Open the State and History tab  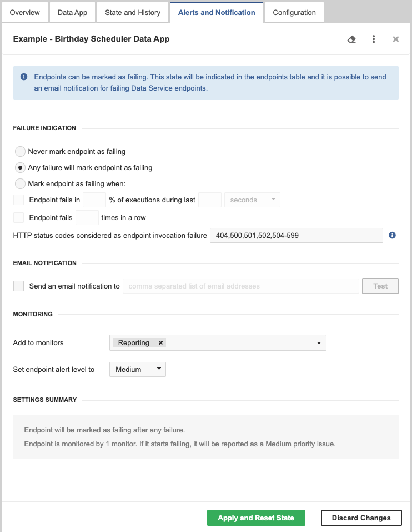(133, 12)
